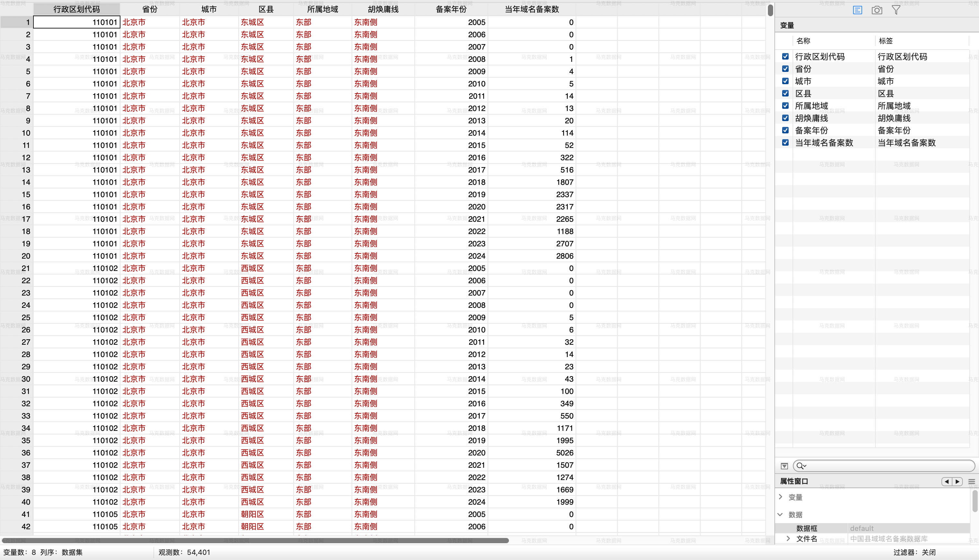Click the 中国县域域名备案数据库 file name value
Viewport: 979px width, 560px height.
tap(889, 538)
